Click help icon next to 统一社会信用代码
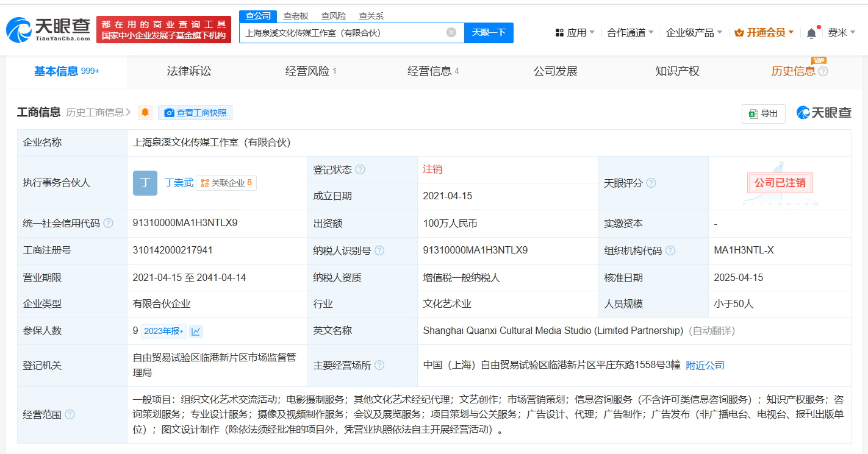Viewport: 868px width, 454px height. (108, 224)
